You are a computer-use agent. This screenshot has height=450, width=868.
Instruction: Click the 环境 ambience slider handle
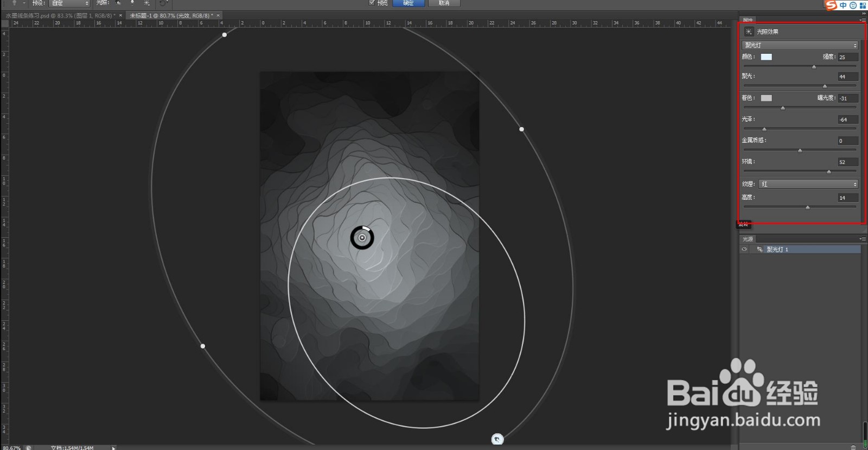click(828, 172)
